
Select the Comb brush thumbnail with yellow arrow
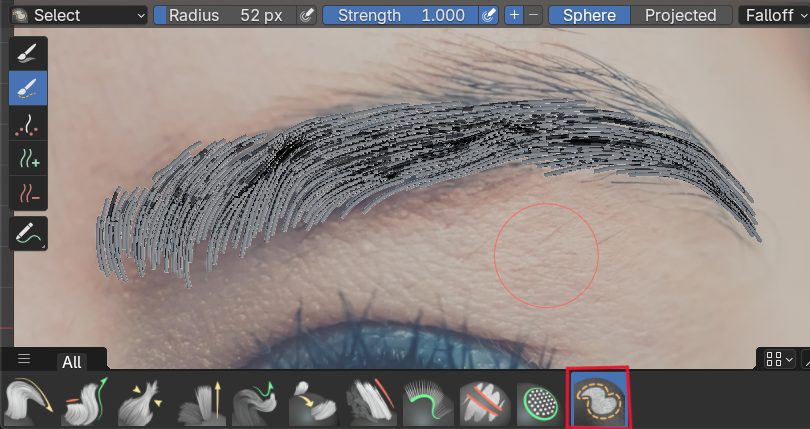(x=29, y=404)
